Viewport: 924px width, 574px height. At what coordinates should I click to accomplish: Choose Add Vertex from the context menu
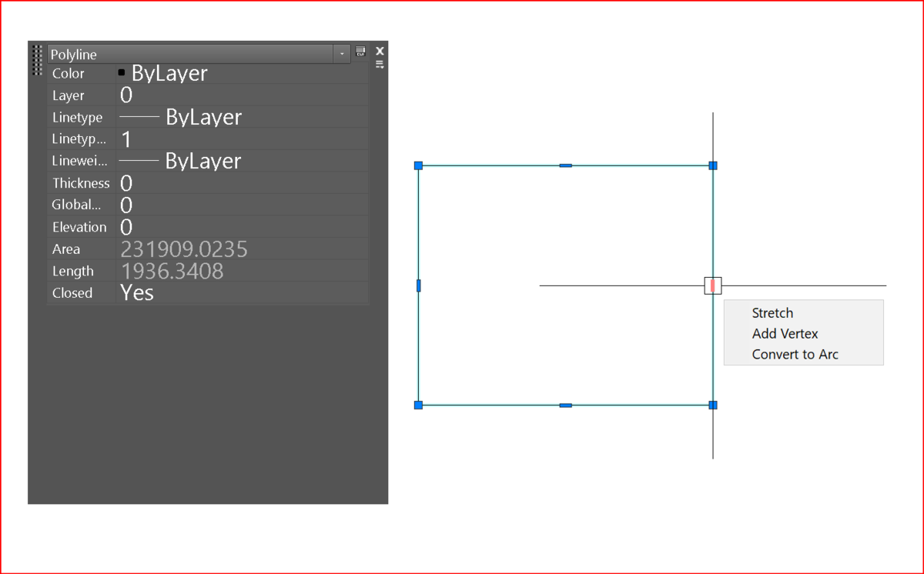(785, 334)
